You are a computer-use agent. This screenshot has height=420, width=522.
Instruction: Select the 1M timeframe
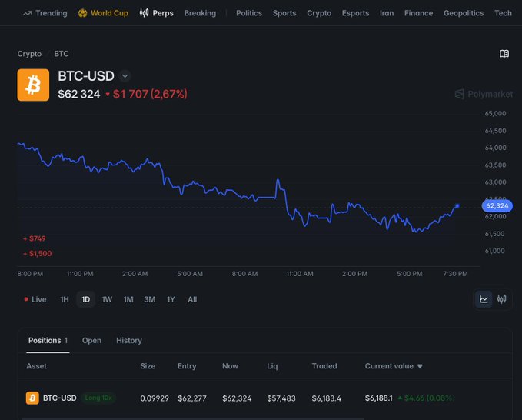(128, 299)
